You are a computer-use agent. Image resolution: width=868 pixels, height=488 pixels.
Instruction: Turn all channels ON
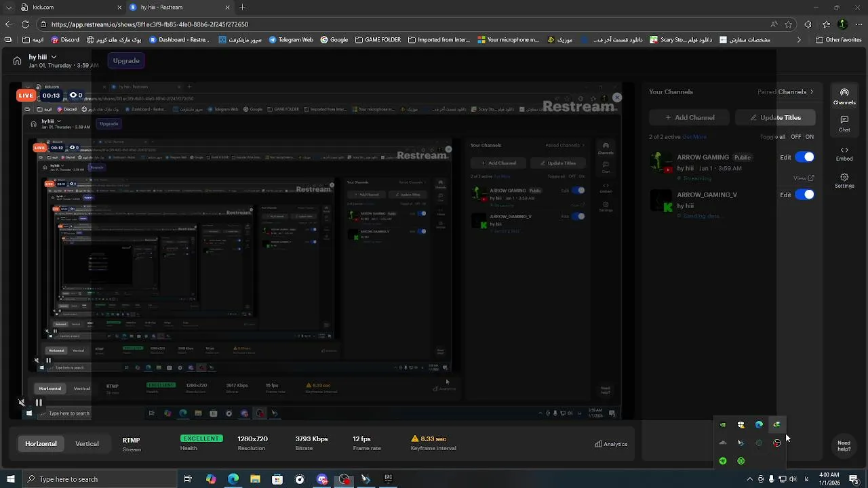pyautogui.click(x=809, y=137)
